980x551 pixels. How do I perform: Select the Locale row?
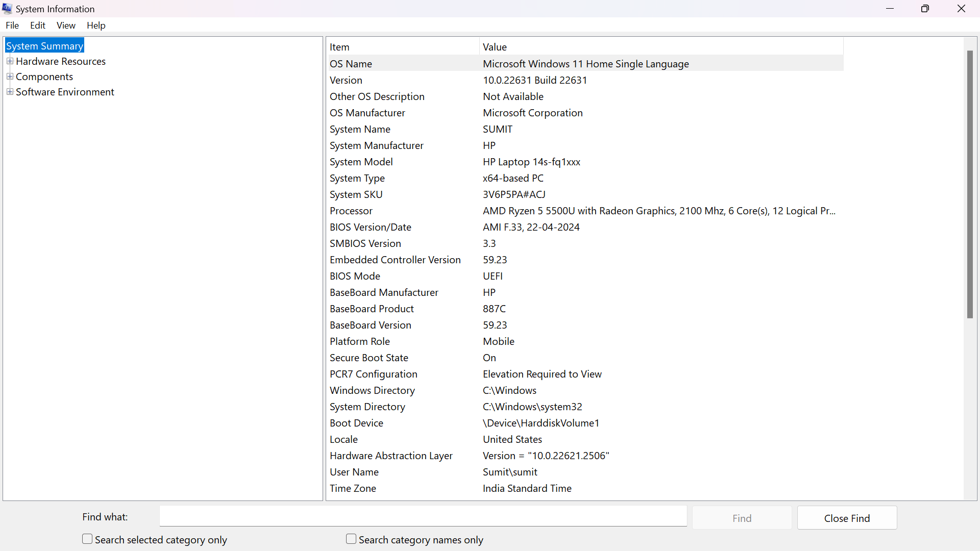(585, 439)
